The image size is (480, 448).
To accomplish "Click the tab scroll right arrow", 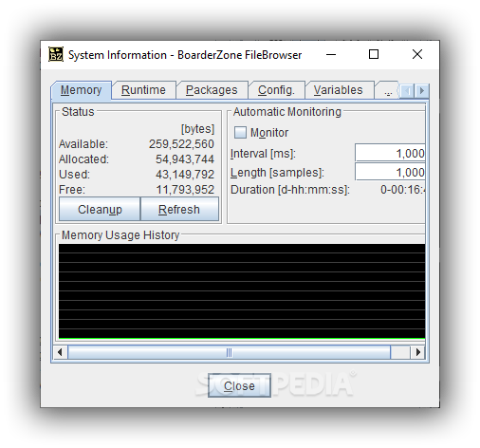I will [x=421, y=91].
